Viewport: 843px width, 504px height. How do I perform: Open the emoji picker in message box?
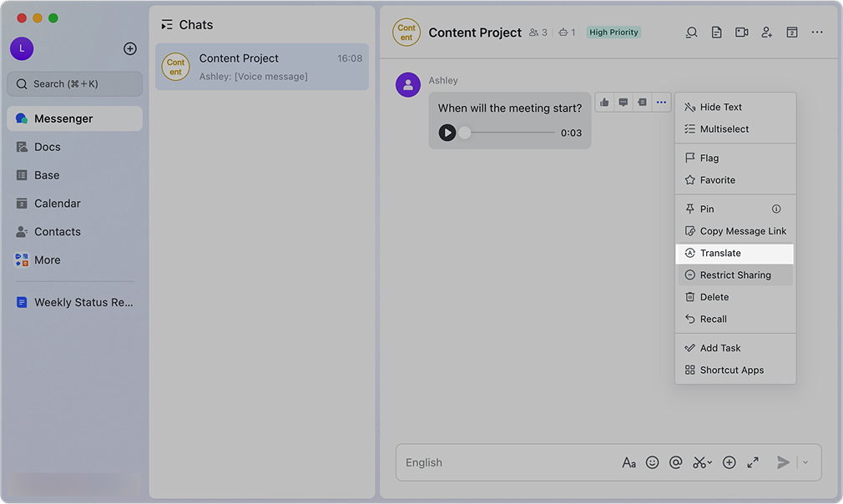653,462
